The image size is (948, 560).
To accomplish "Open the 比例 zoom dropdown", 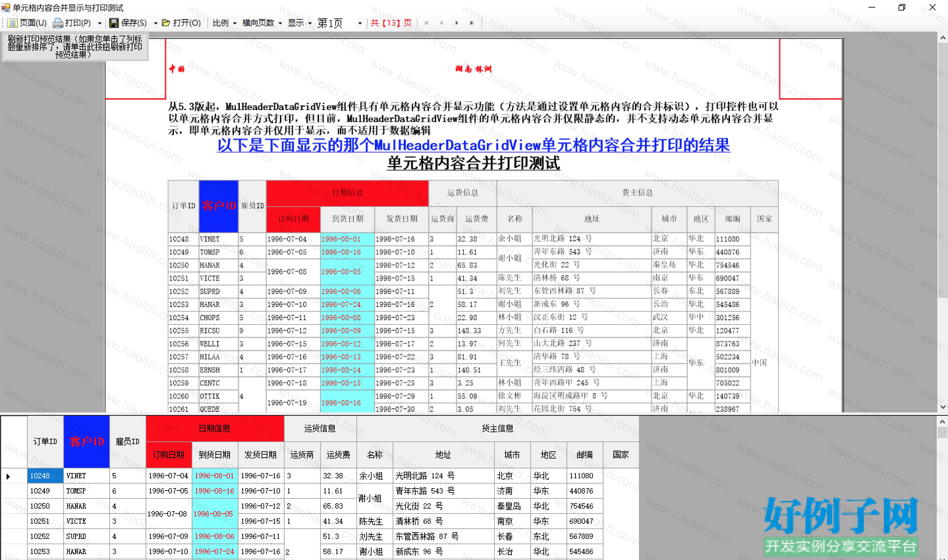I will (x=224, y=23).
